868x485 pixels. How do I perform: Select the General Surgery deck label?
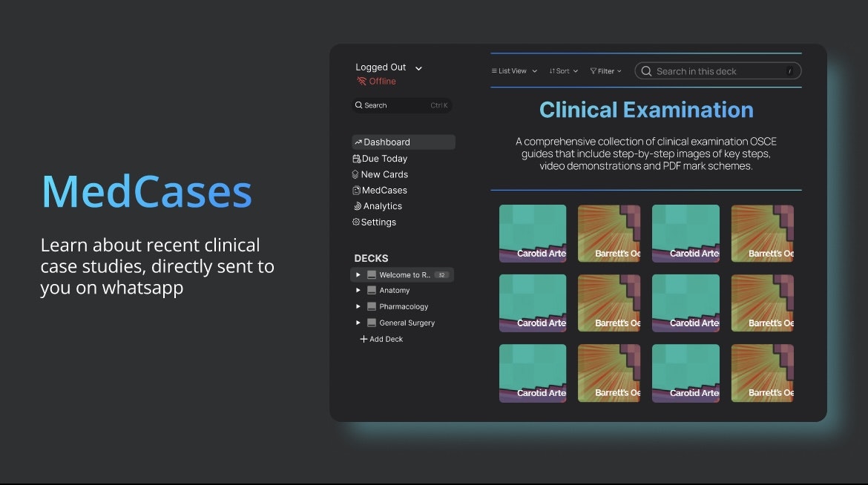click(407, 323)
